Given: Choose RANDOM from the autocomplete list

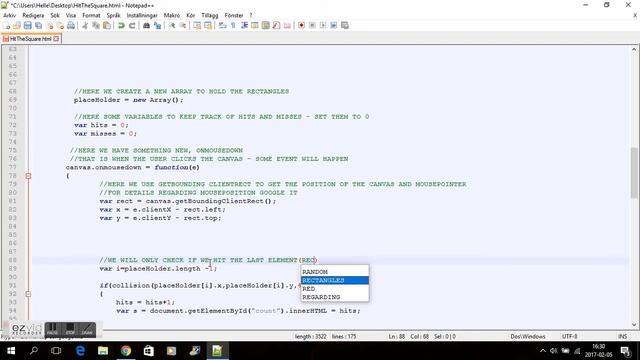Looking at the screenshot, I should [x=335, y=272].
